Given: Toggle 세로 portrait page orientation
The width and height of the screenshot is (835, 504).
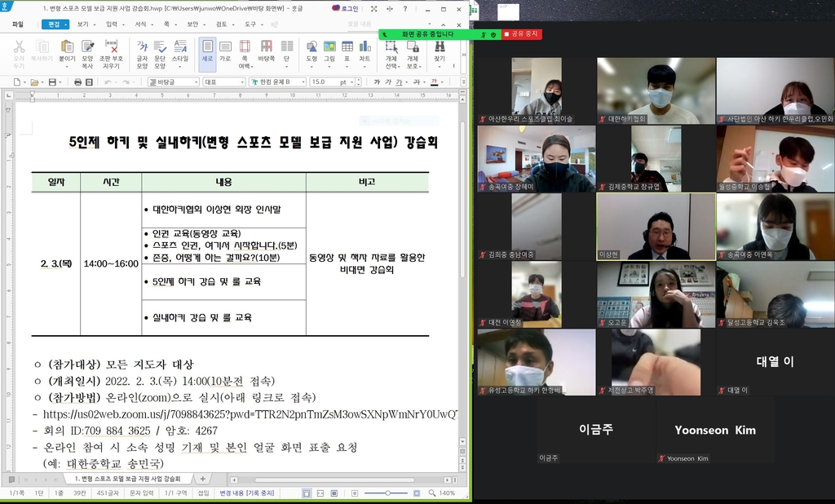Looking at the screenshot, I should tap(207, 51).
